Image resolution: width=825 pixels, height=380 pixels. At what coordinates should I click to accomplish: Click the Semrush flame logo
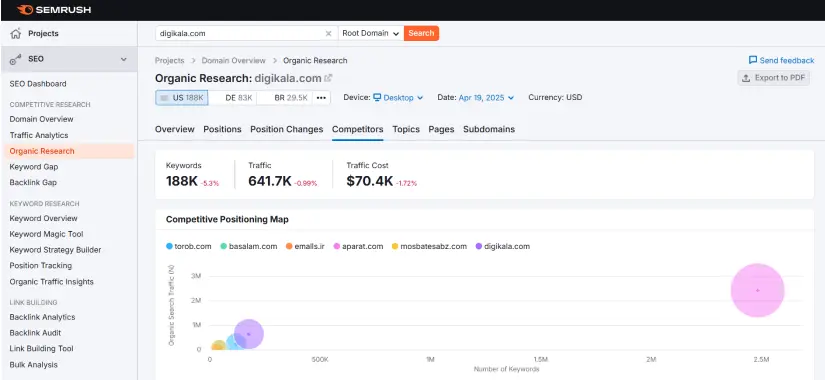click(x=24, y=10)
